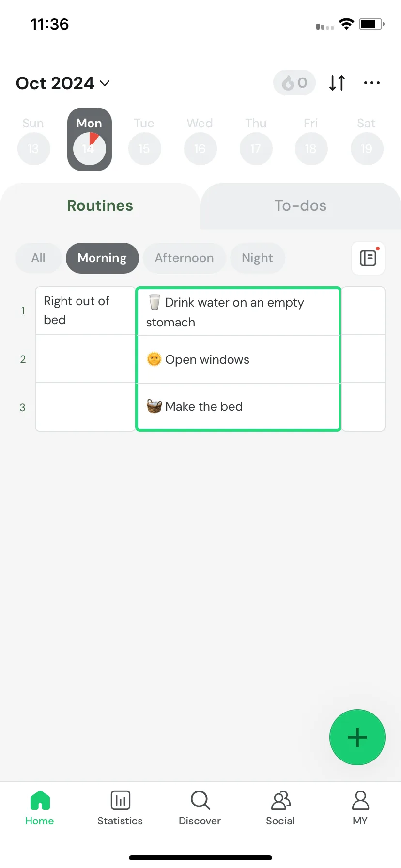Open the notes icon with red dot
The image size is (401, 868).
368,258
